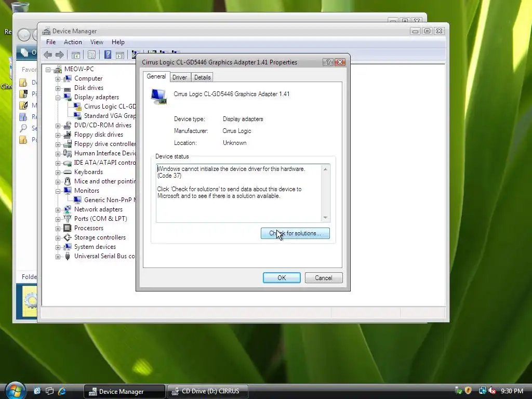Click the Storage controllers category icon
This screenshot has height=399, width=532.
[x=68, y=237]
